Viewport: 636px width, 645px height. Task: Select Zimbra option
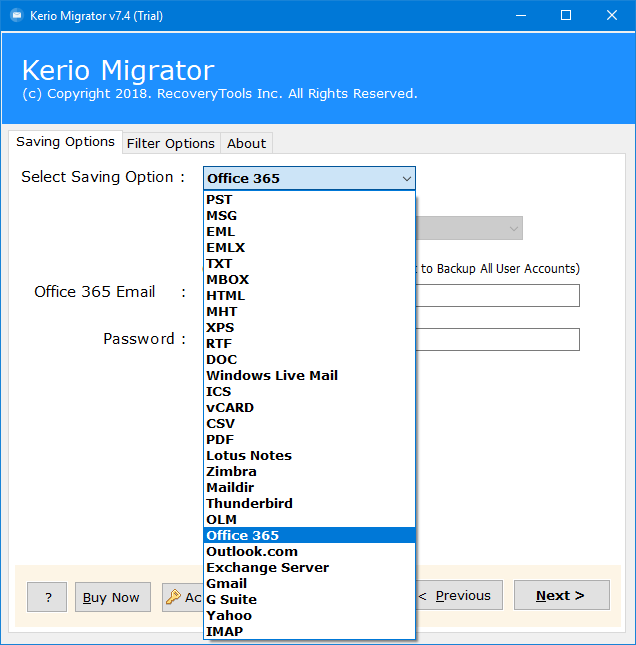(309, 472)
